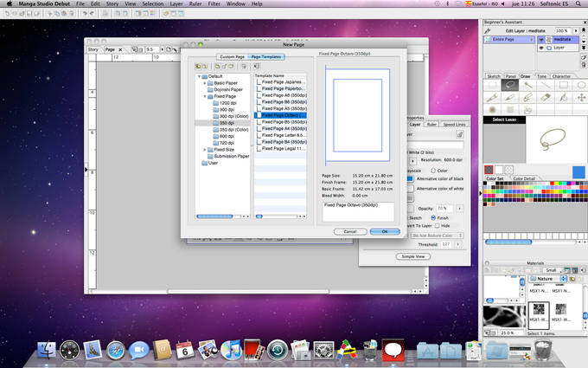Click the Simple View button
Image resolution: width=588 pixels, height=368 pixels.
click(x=413, y=256)
